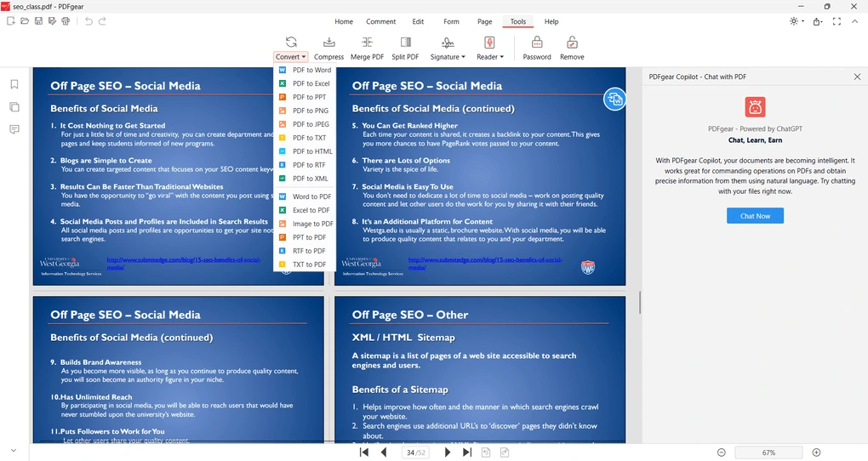
Task: Choose PDF to XML
Action: [305, 179]
